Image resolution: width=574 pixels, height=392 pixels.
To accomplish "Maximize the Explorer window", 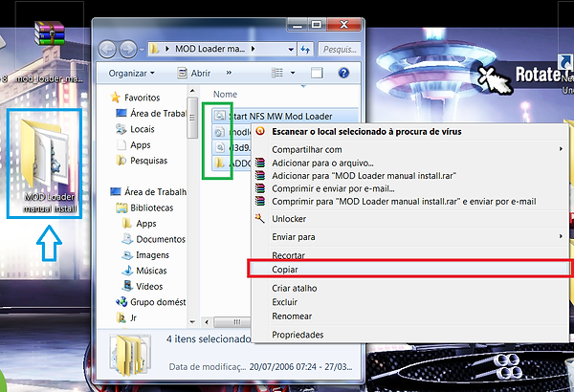I will 317,25.
